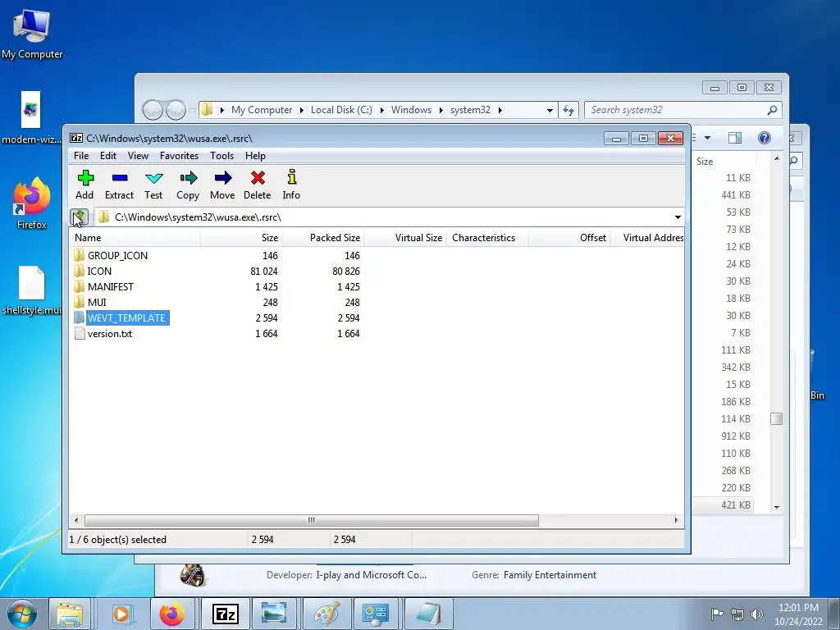Image resolution: width=840 pixels, height=630 pixels.
Task: Click the 7-Zip address path field
Action: coord(383,217)
